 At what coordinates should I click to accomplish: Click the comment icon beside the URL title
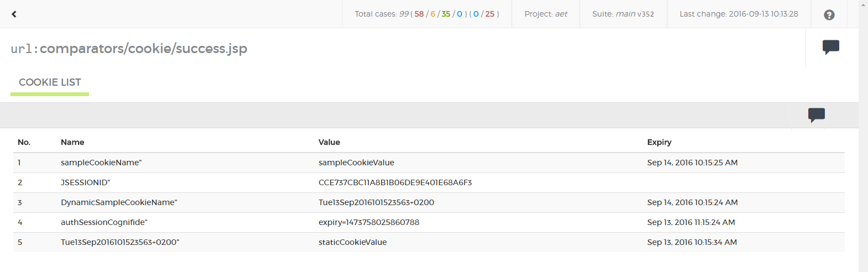(x=830, y=47)
